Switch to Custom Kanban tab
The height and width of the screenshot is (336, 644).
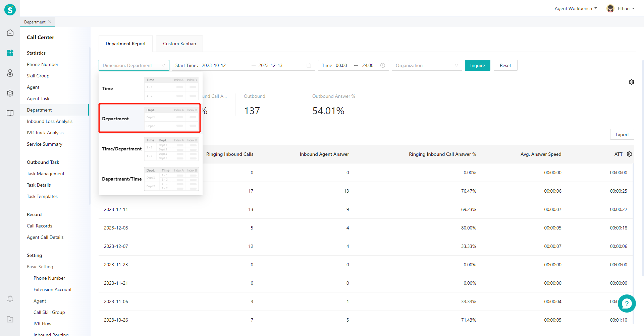[x=179, y=44]
